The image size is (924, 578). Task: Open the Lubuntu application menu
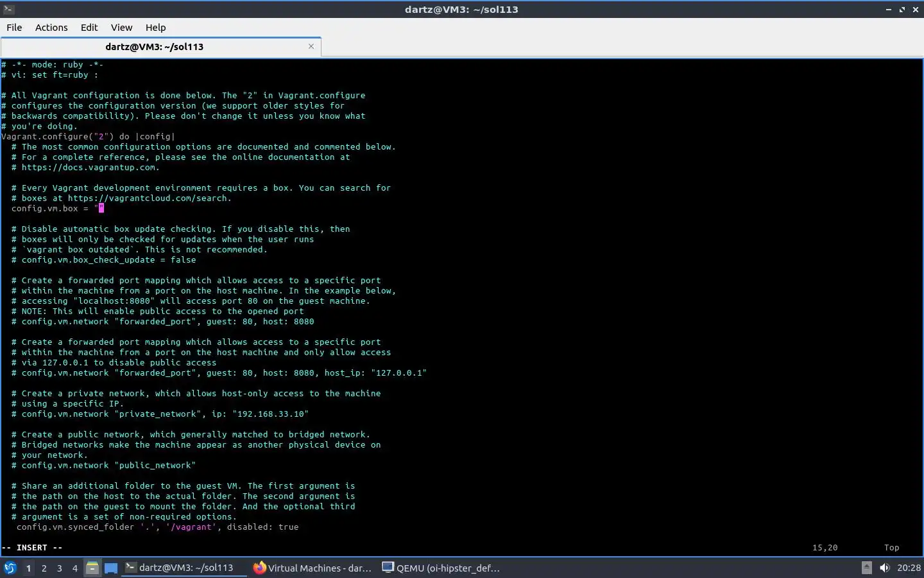[10, 568]
